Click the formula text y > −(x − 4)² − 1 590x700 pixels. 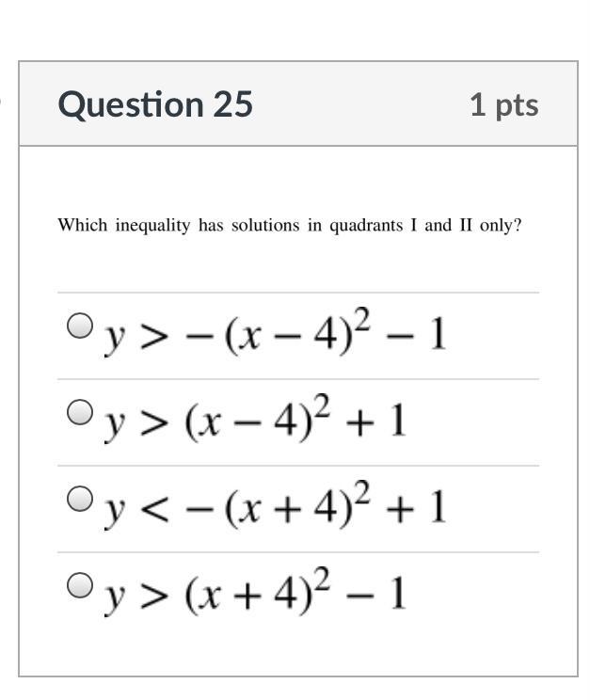[x=274, y=334]
